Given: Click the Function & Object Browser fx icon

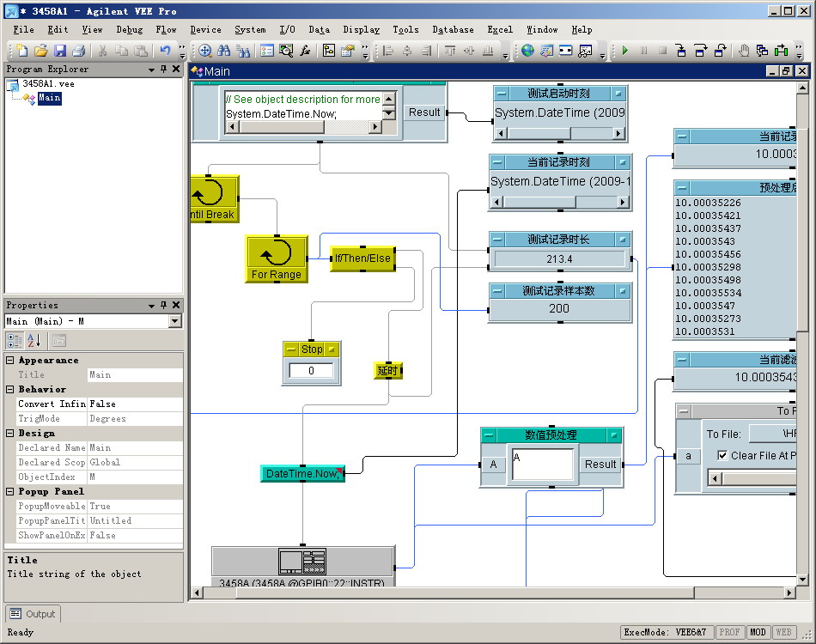Looking at the screenshot, I should (x=305, y=51).
